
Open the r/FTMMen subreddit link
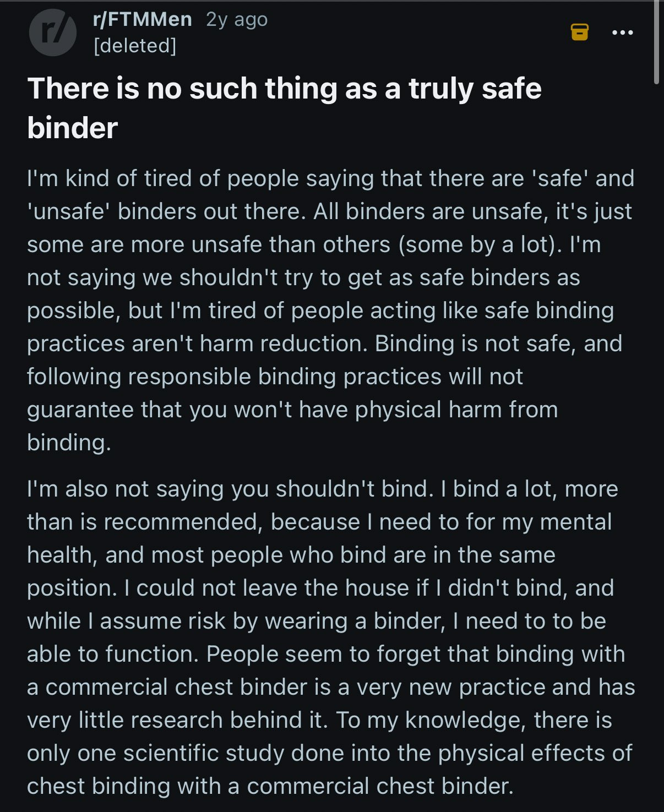pos(143,19)
